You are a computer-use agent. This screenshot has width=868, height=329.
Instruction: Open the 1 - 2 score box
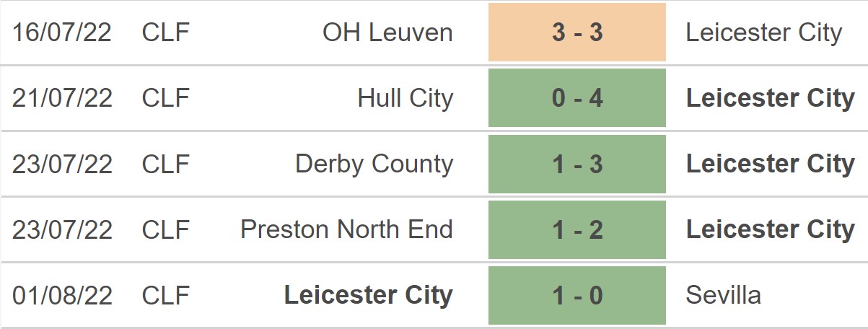(577, 229)
